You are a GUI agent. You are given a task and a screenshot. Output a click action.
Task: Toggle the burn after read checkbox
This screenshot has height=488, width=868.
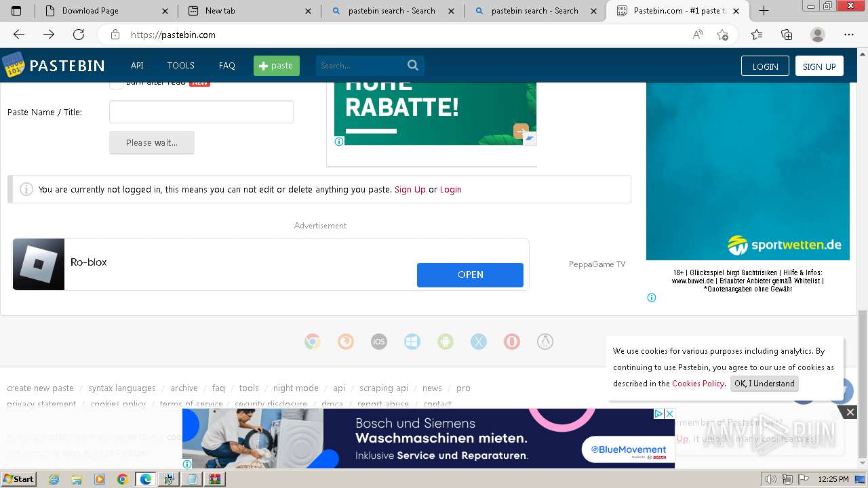[116, 83]
